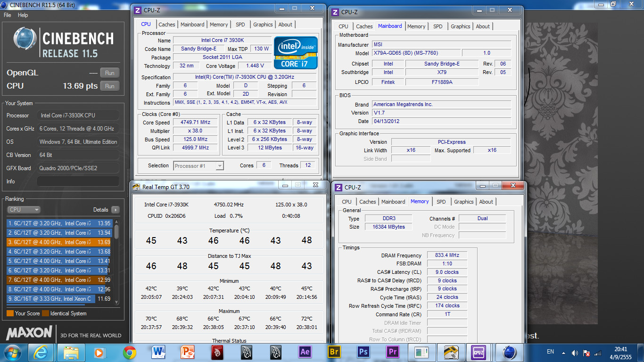This screenshot has width=644, height=362.
Task: Launch Adobe After Effects from the taskbar
Action: (305, 352)
